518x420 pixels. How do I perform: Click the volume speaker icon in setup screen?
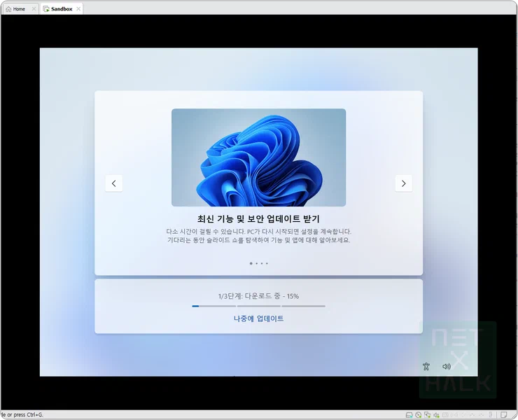[447, 366]
